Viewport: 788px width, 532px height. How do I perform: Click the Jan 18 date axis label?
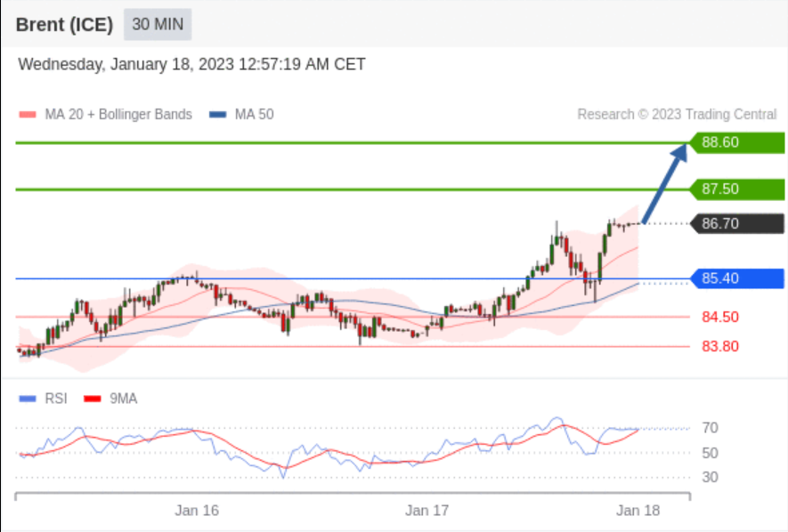(638, 511)
